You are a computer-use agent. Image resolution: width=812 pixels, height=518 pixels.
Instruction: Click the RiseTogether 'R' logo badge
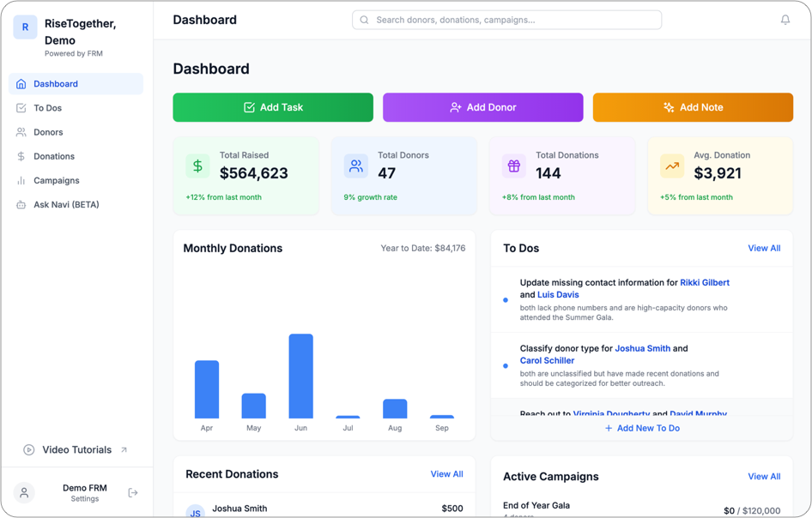click(25, 27)
